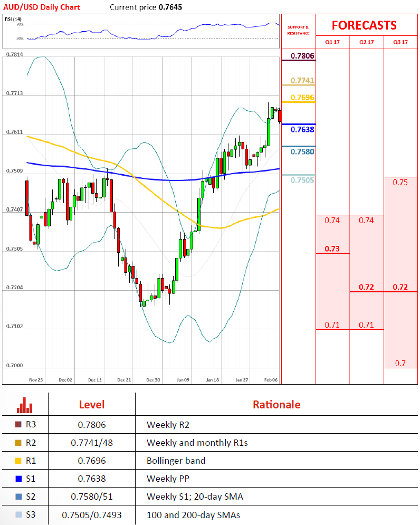The height and width of the screenshot is (525, 420).
Task: Click the 0.74 Q1 17 forecast value
Action: 332,221
